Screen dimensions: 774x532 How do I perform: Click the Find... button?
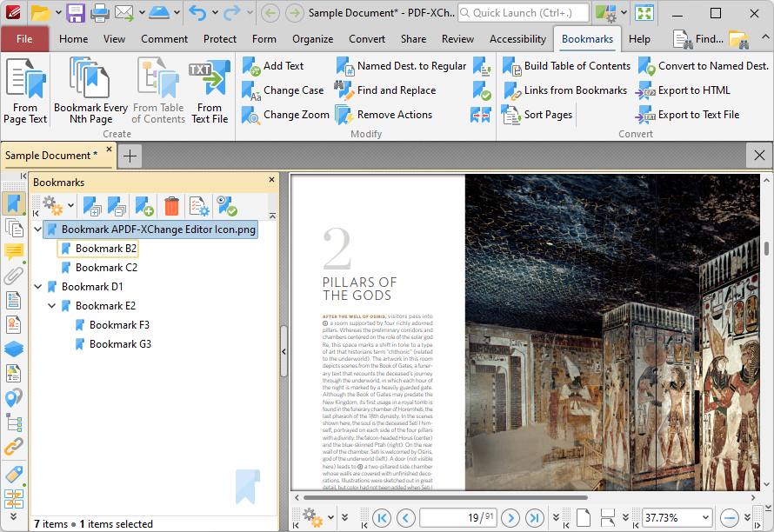point(699,39)
